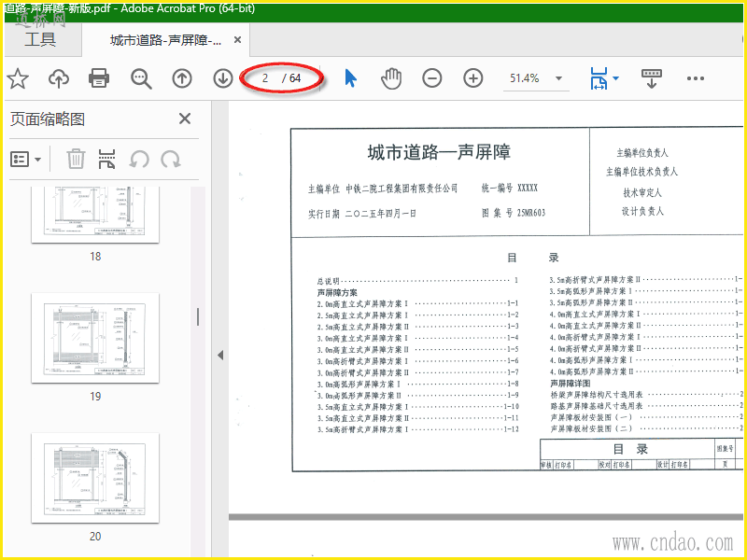Click the insert pages icon in thumbnails panel
This screenshot has width=747, height=560.
pos(106,159)
